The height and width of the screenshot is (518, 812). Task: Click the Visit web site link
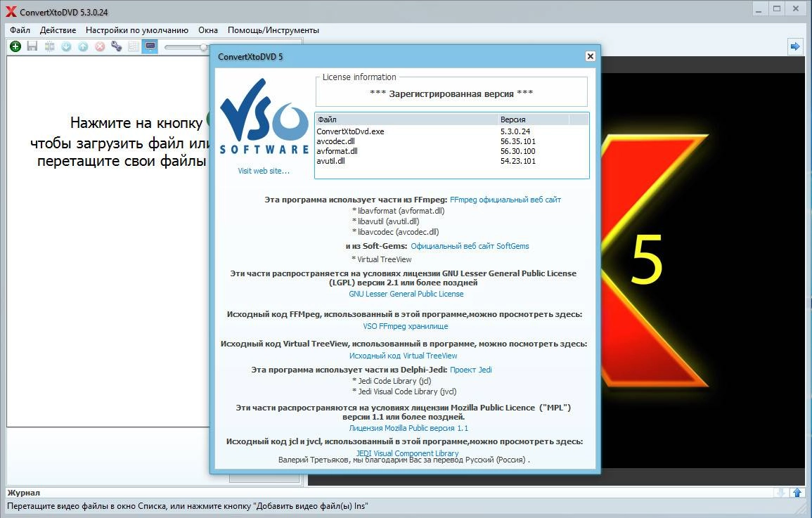[x=264, y=171]
